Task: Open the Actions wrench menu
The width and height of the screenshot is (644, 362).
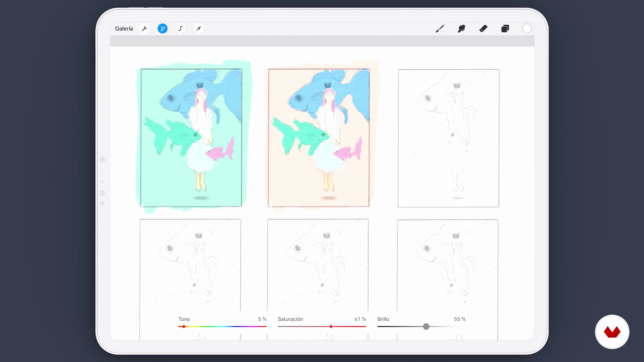Action: pyautogui.click(x=145, y=29)
